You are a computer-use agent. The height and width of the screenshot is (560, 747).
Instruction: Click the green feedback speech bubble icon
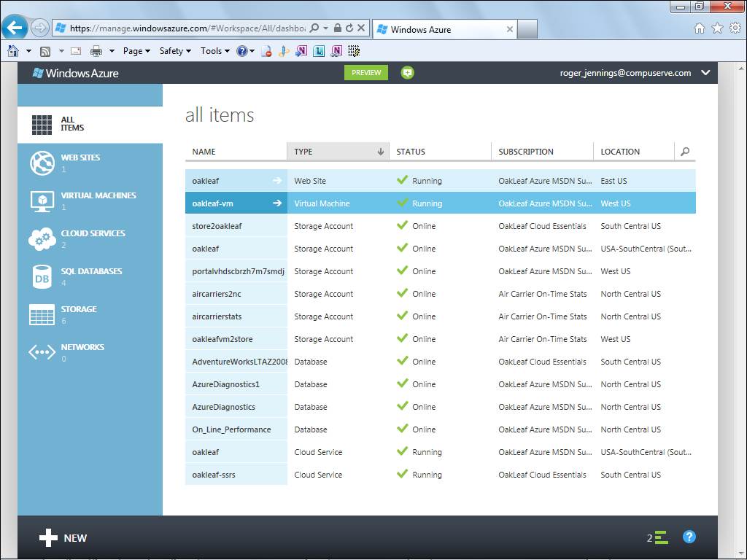(x=407, y=73)
